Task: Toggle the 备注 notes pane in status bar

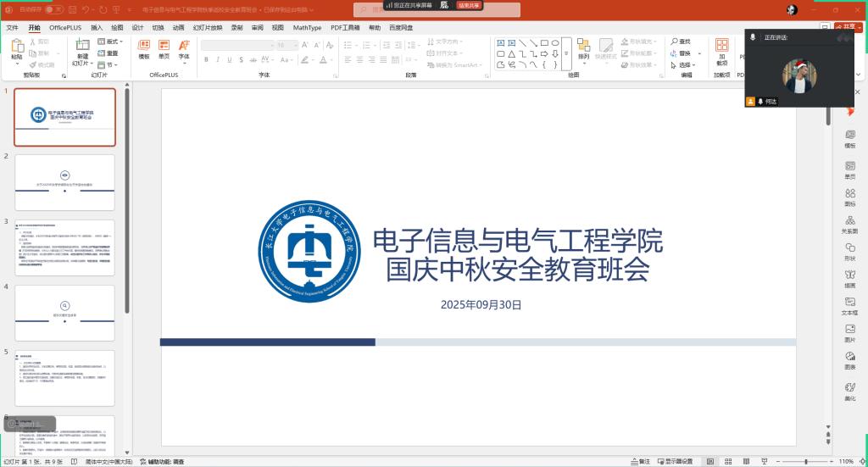Action: [x=639, y=461]
